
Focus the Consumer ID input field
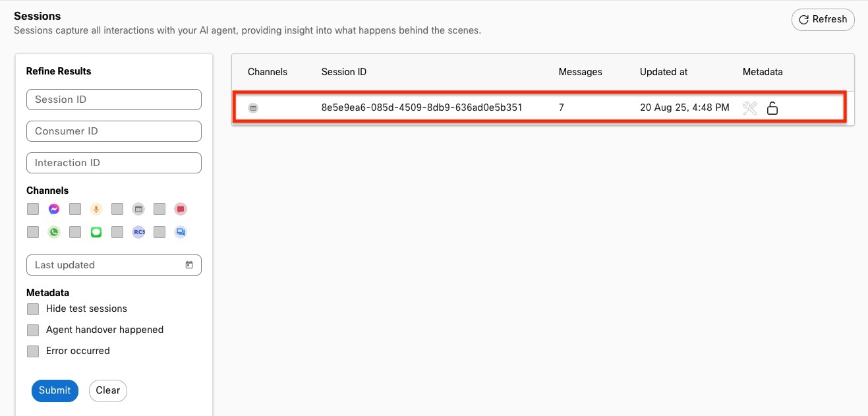click(x=114, y=131)
